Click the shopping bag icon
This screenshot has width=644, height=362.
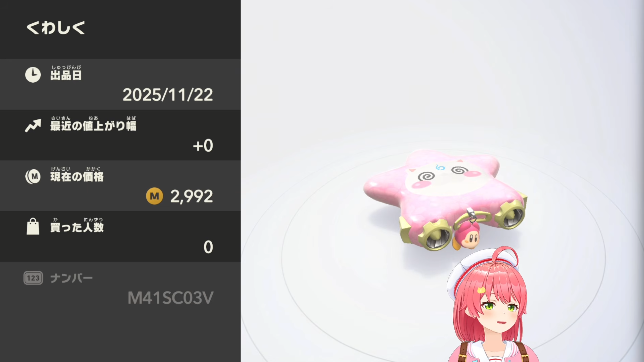33,226
